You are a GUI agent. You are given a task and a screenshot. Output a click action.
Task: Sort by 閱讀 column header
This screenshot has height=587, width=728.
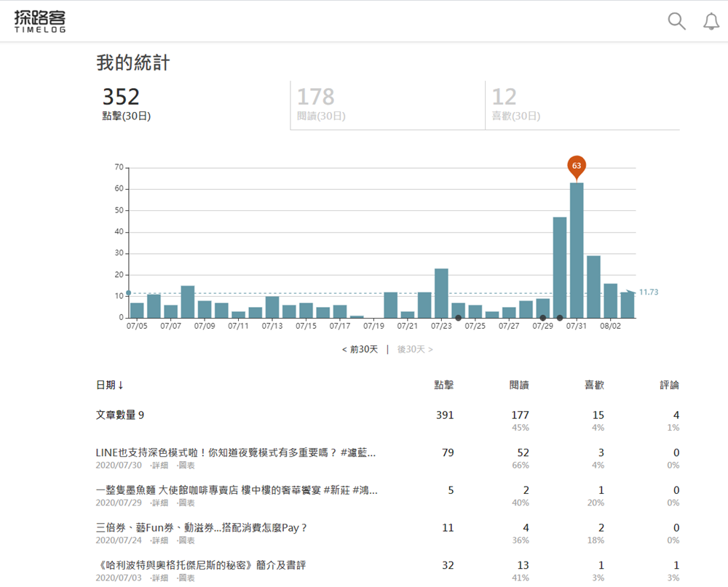coord(519,385)
